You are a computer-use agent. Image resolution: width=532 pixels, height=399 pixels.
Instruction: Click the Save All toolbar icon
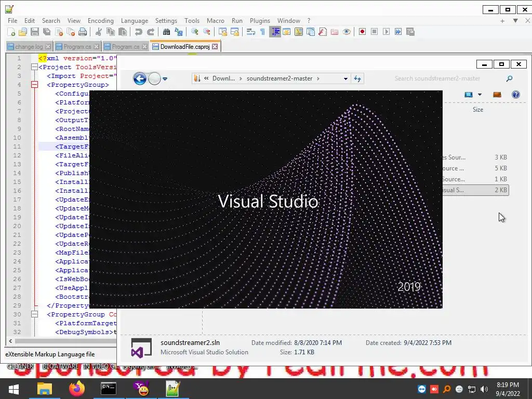tap(47, 32)
